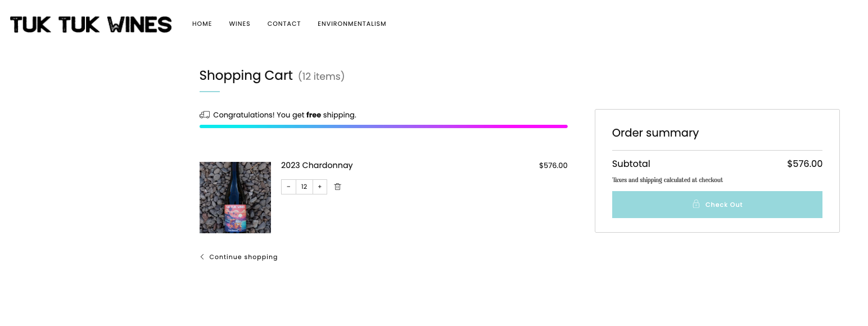This screenshot has width=868, height=326.
Task: Open the Home page
Action: pos(202,24)
